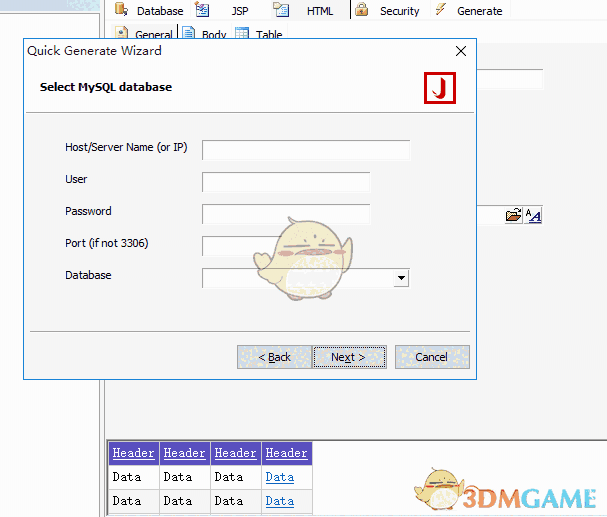Click the Host/Server Name input field
Viewport: 607px width, 517px height.
306,150
